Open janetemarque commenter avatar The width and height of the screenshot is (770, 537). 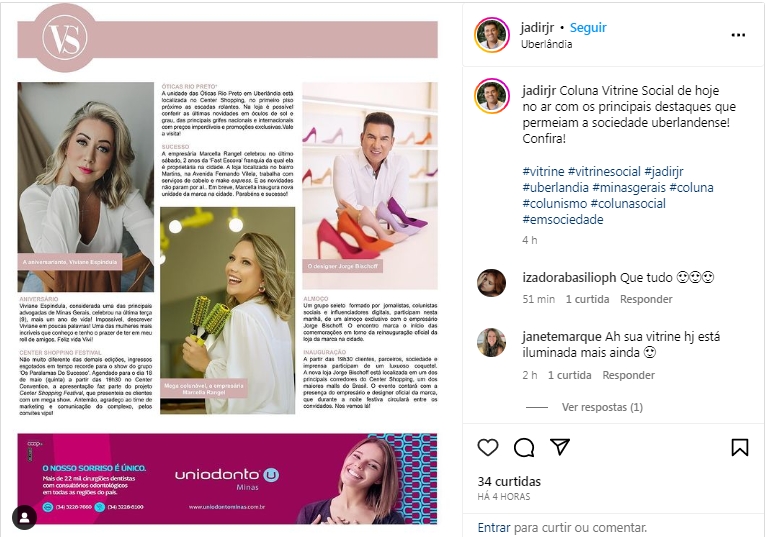tap(492, 342)
